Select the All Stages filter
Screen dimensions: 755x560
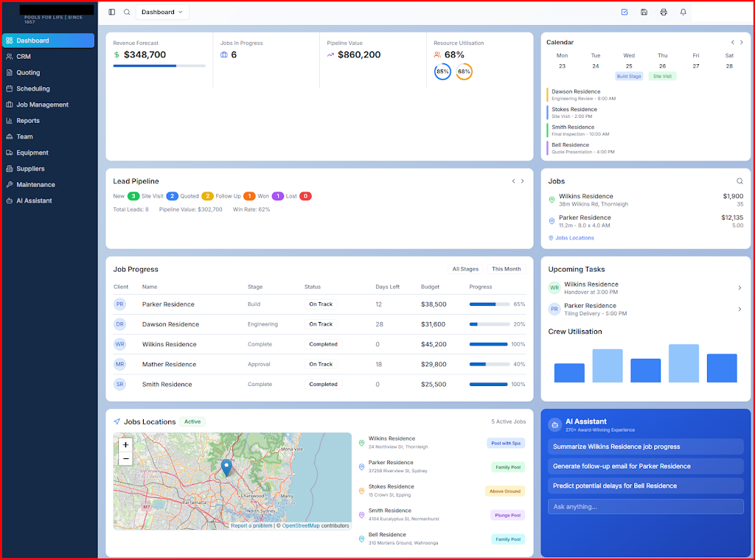point(465,269)
